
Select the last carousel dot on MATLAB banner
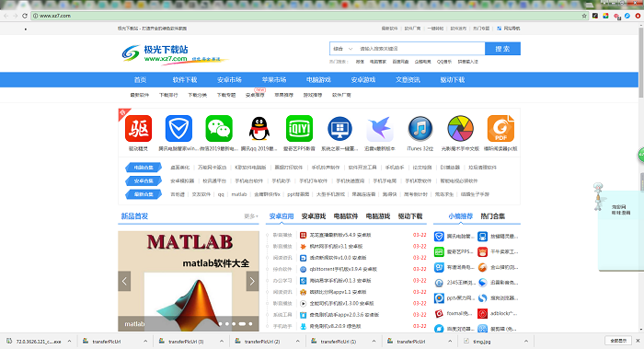(x=250, y=324)
